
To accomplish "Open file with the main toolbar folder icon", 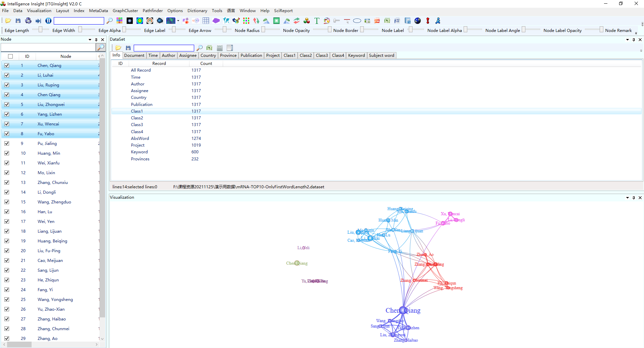I will click(8, 21).
